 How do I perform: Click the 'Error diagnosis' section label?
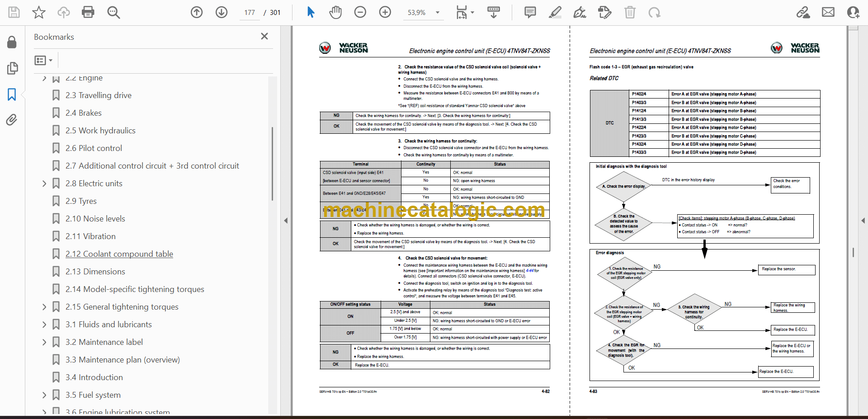click(609, 253)
